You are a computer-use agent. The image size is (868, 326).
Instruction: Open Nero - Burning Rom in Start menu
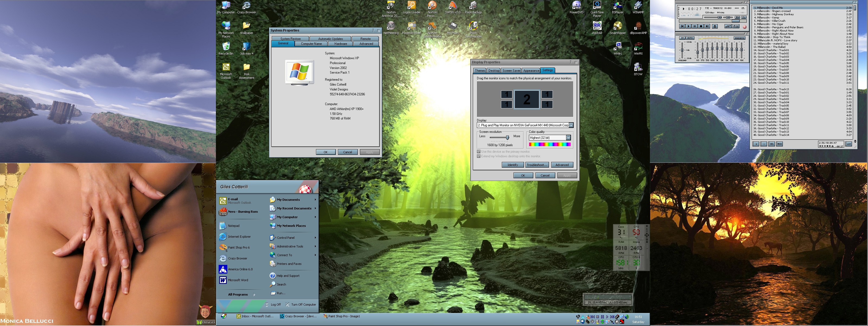coord(239,212)
